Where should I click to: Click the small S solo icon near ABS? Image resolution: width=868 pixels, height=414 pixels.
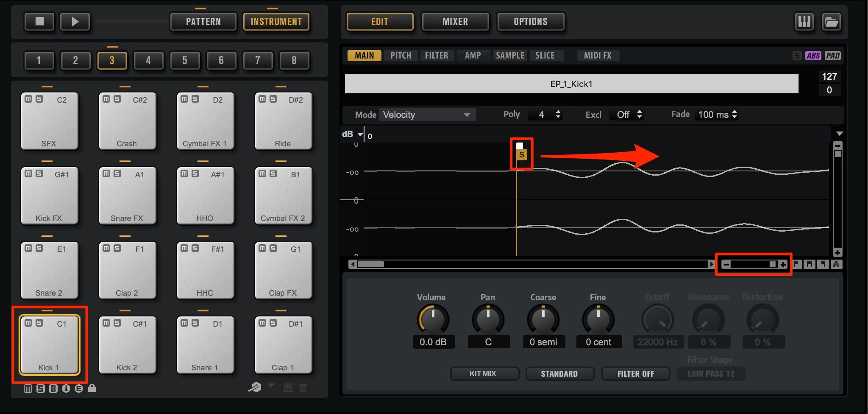click(797, 56)
